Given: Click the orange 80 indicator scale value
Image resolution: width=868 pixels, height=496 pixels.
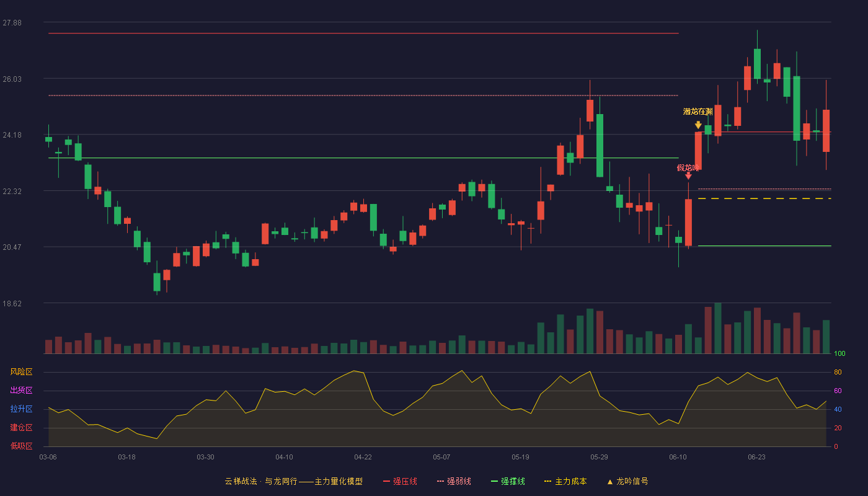Looking at the screenshot, I should tap(838, 372).
